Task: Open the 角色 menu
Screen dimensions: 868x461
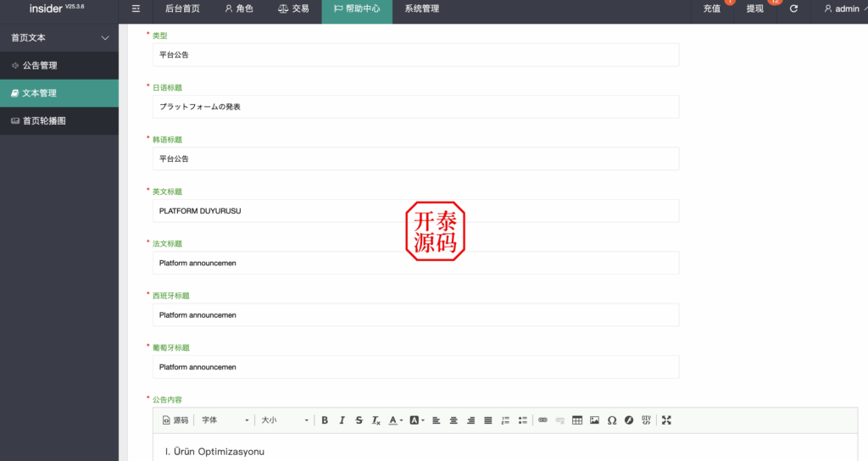Action: pyautogui.click(x=239, y=8)
